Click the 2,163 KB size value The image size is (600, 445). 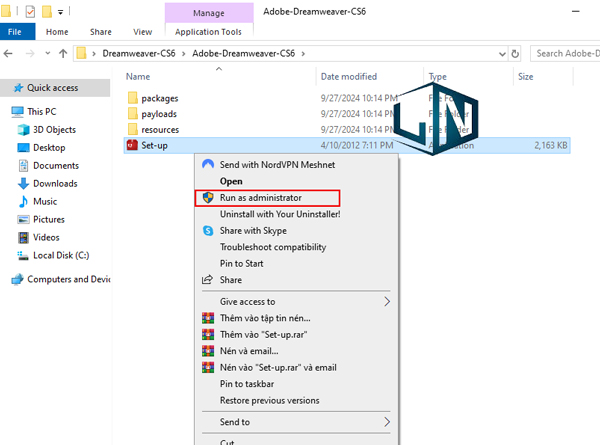551,145
